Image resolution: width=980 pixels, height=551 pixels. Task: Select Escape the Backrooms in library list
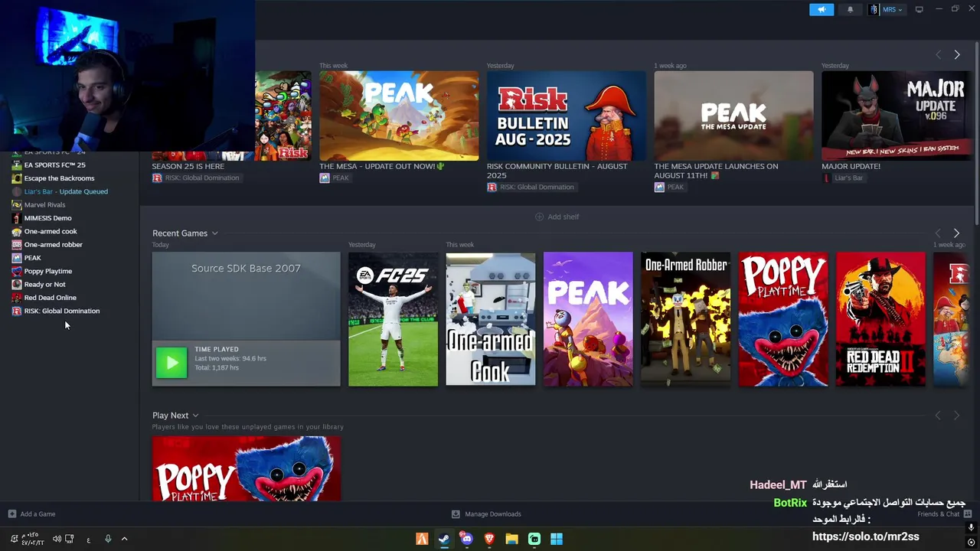tap(59, 178)
